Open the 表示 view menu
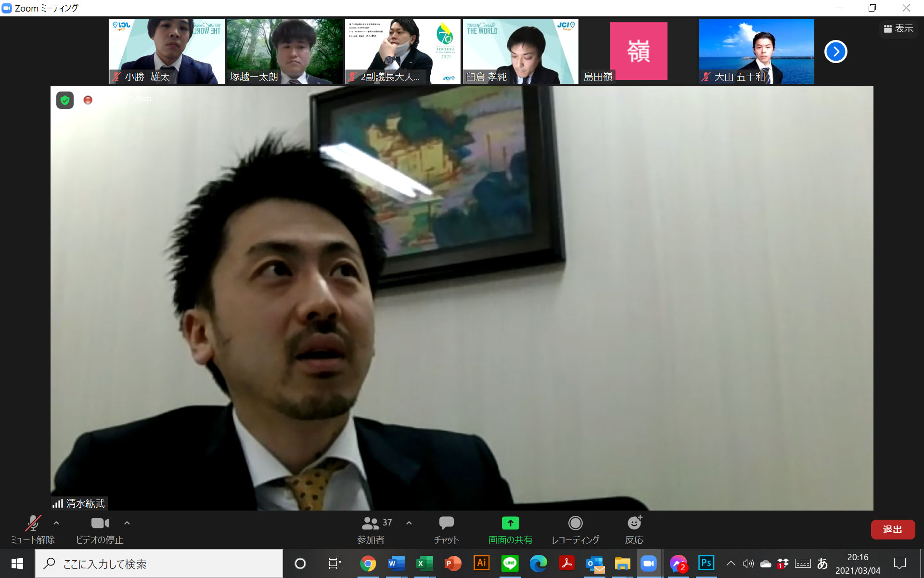The height and width of the screenshot is (578, 924). (x=898, y=29)
